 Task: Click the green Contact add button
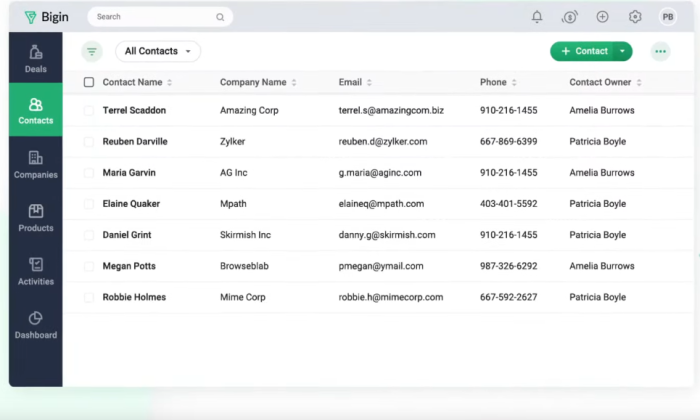pos(583,51)
